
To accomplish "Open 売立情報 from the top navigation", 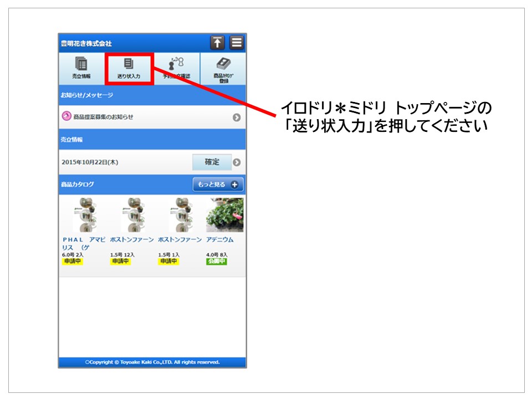I will tap(81, 68).
